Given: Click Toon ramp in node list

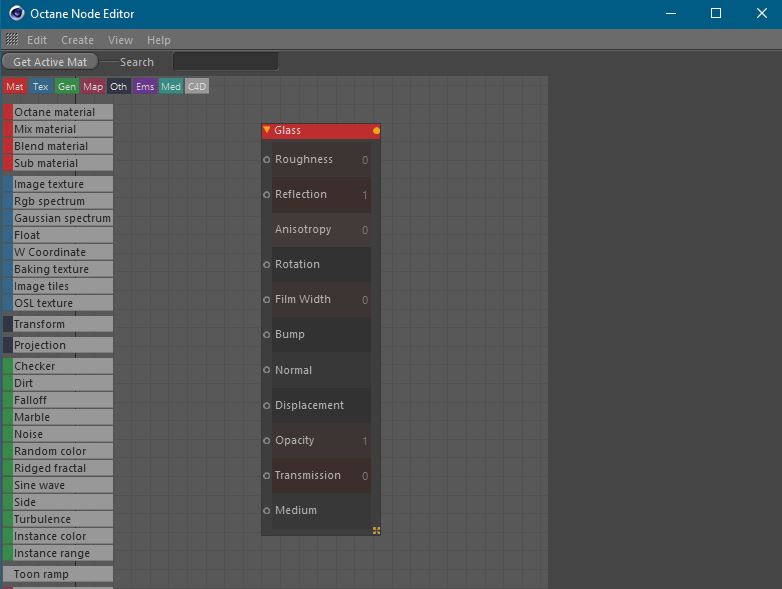Looking at the screenshot, I should click(x=58, y=574).
